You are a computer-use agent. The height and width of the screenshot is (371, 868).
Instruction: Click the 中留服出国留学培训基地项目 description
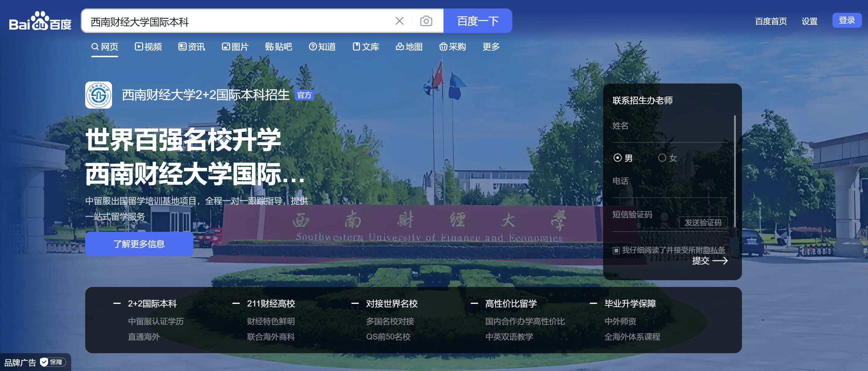(x=196, y=209)
